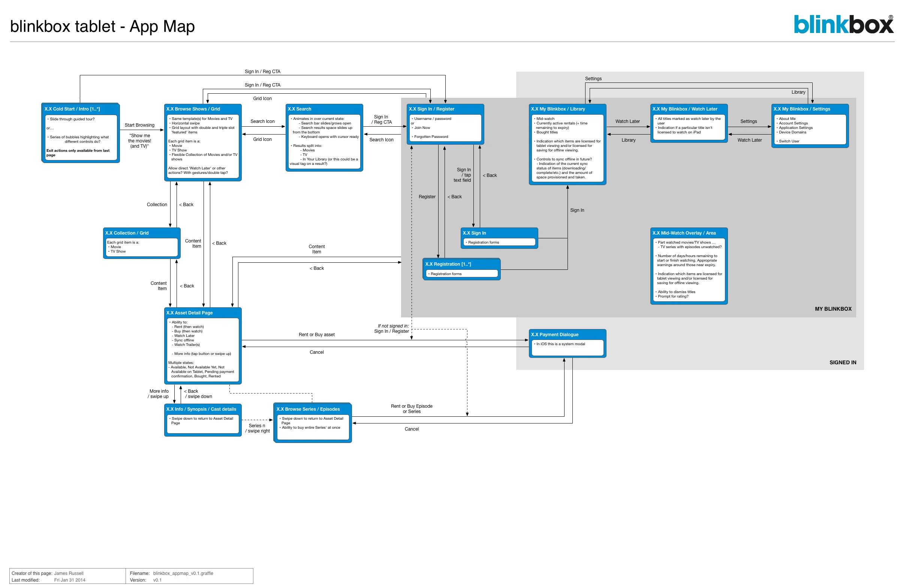The height and width of the screenshot is (588, 900).
Task: Click the blinkbox logo
Action: (x=843, y=24)
